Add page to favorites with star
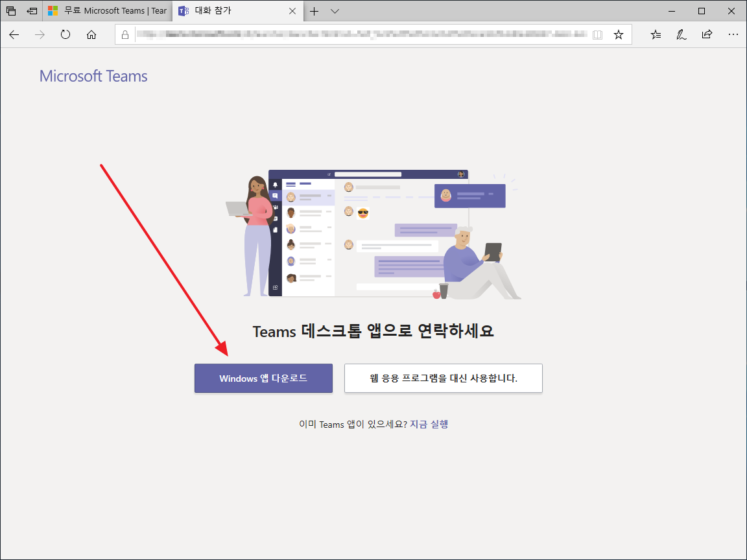 point(619,35)
